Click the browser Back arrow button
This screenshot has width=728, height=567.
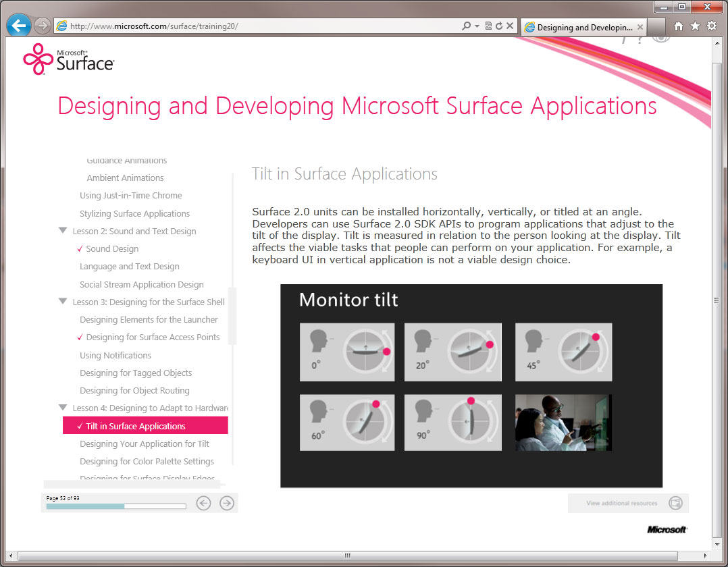click(19, 26)
